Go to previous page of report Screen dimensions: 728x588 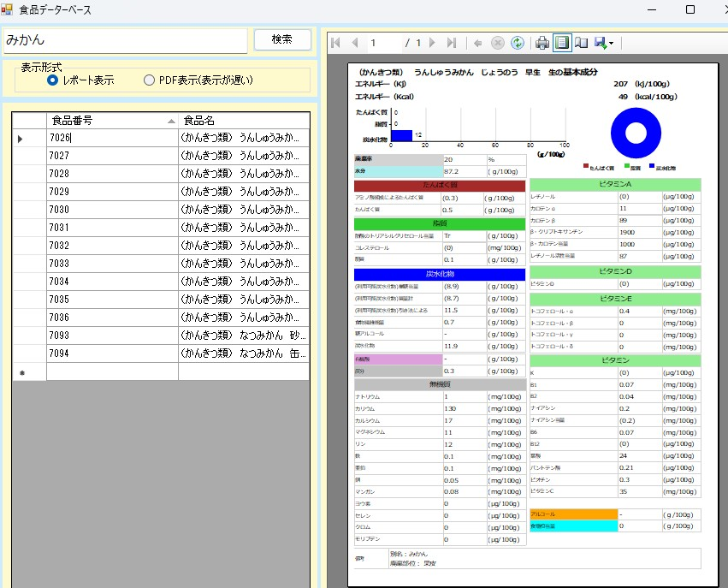[x=353, y=43]
